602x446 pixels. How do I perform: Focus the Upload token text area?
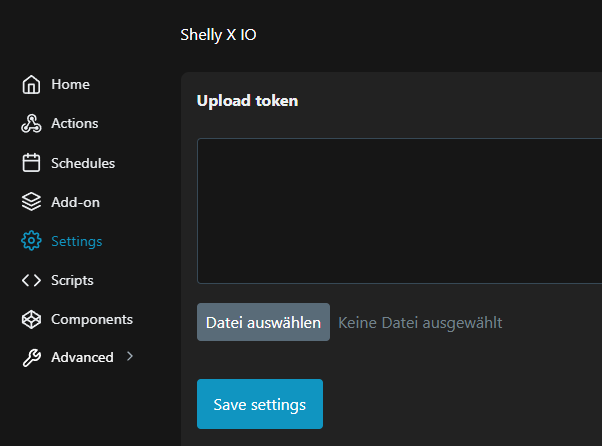click(400, 210)
